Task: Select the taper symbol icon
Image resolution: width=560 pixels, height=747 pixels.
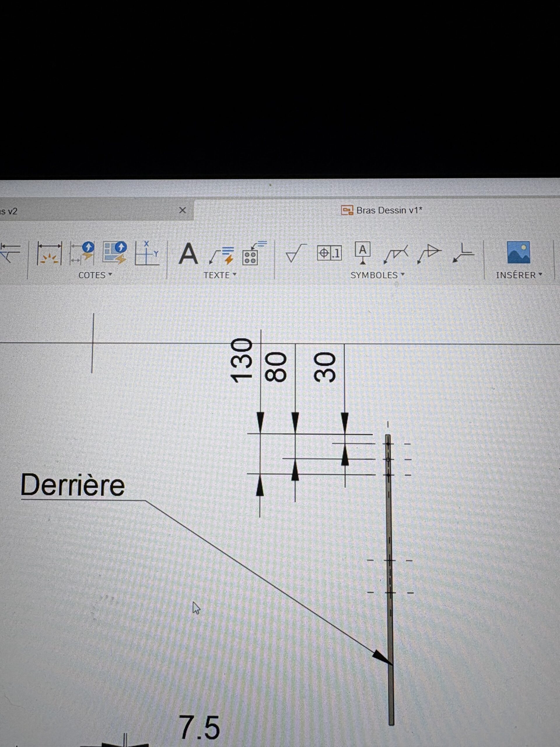Action: (x=429, y=253)
